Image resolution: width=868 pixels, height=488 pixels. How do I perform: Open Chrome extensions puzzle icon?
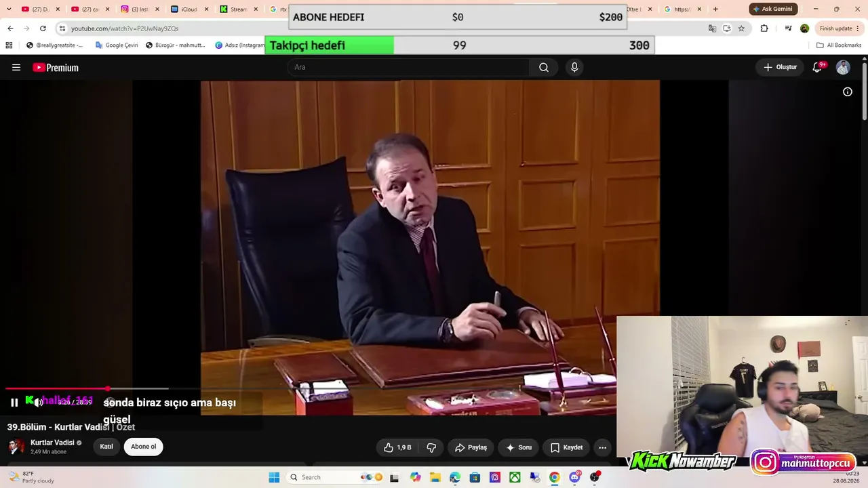coord(764,28)
